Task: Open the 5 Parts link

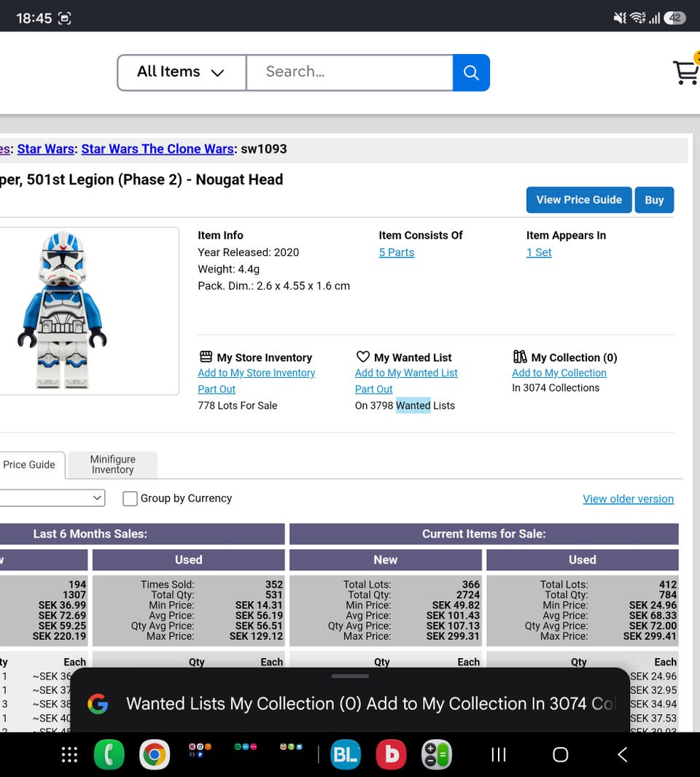Action: pyautogui.click(x=397, y=252)
